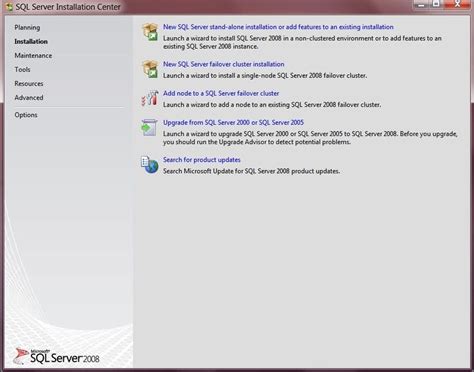
Task: Click the failover cluster installation box icon
Action: (150, 69)
